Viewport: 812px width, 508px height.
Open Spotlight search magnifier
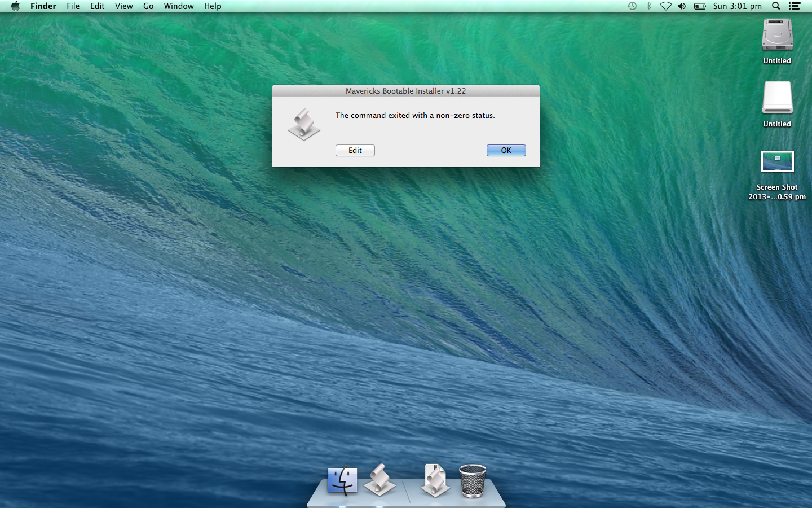click(776, 6)
